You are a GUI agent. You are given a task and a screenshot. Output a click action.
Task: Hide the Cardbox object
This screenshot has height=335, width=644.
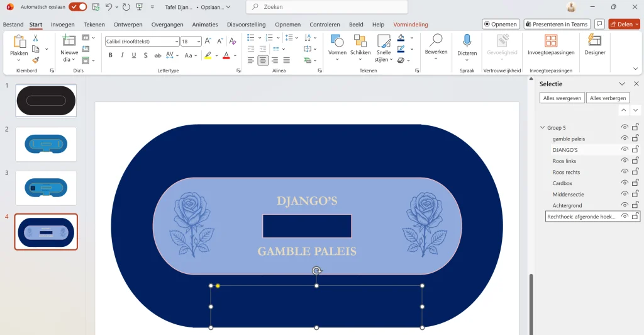(625, 183)
